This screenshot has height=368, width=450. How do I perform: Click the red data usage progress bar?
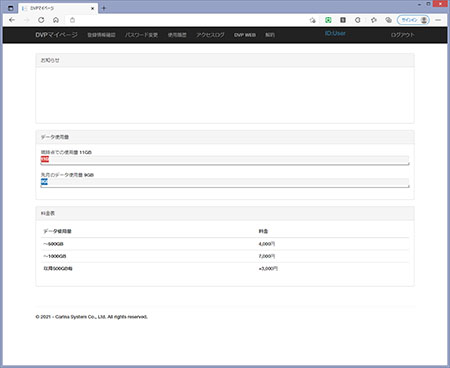[45, 159]
